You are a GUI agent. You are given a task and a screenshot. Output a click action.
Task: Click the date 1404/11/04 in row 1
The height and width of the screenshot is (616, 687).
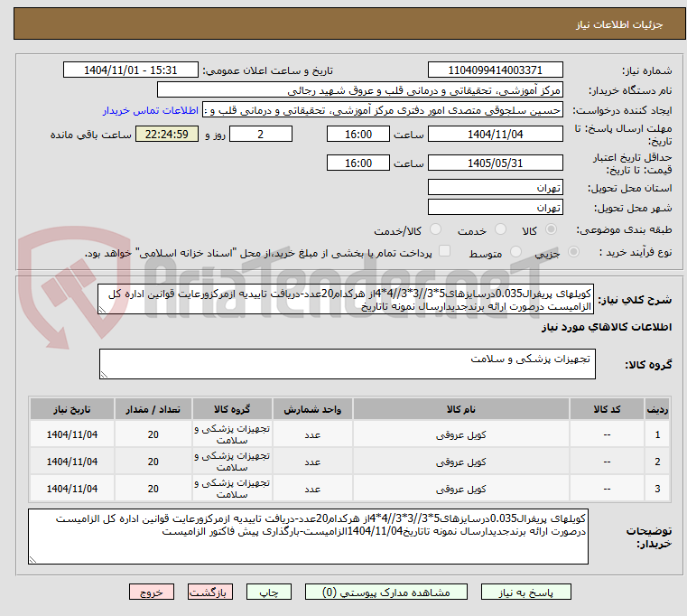(x=72, y=434)
